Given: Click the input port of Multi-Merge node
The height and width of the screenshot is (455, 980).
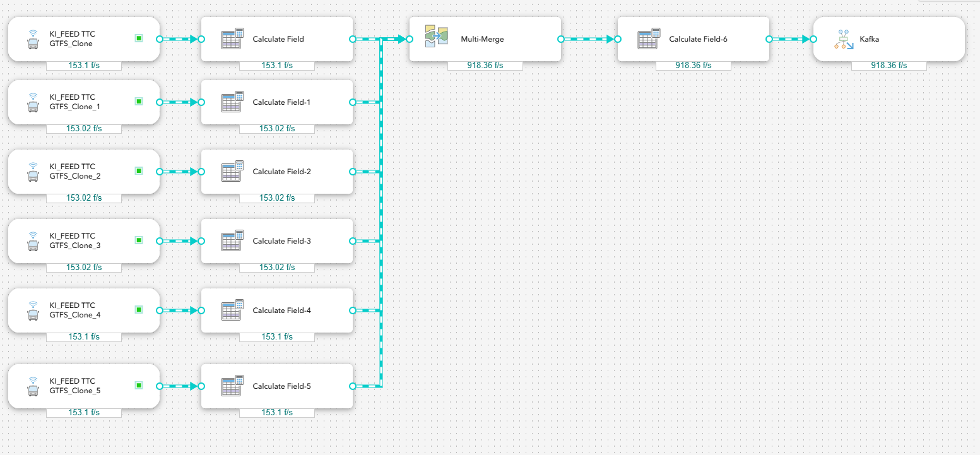Looking at the screenshot, I should click(x=410, y=38).
